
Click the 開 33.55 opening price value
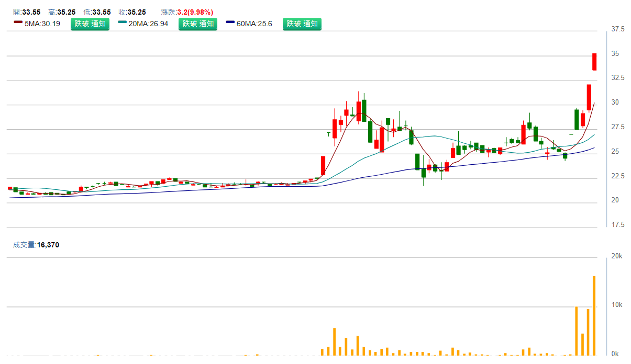click(31, 12)
